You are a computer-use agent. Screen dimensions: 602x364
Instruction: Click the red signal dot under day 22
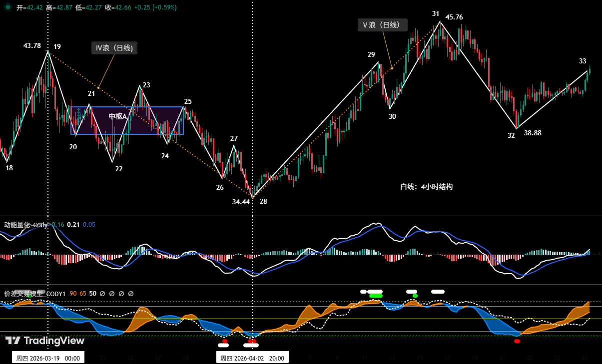point(517,341)
